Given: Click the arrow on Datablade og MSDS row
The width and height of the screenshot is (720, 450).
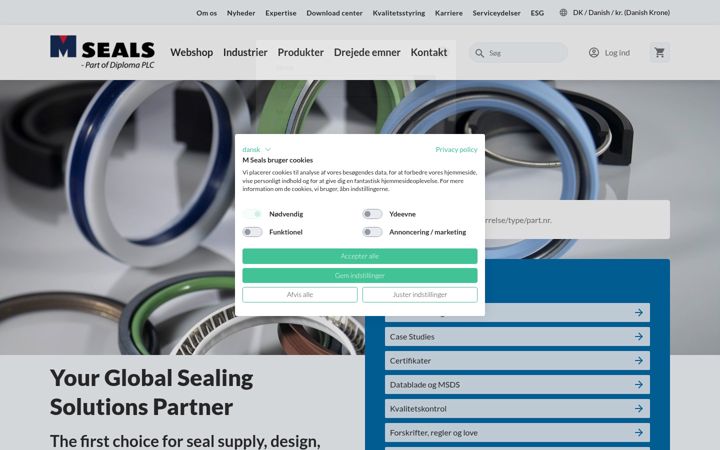Looking at the screenshot, I should point(639,384).
